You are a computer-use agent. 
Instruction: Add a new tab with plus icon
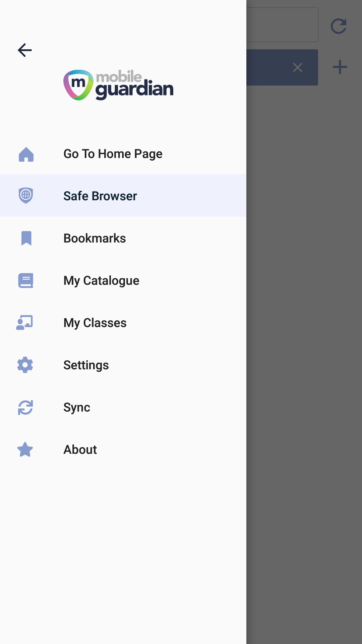pos(340,67)
